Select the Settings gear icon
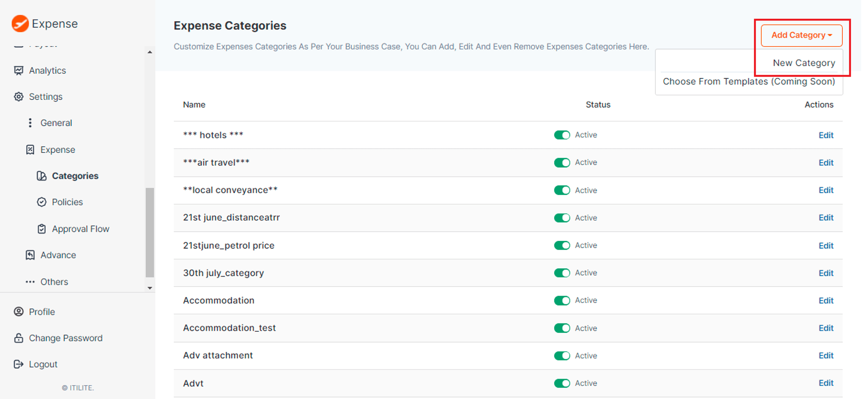868x399 pixels. [18, 97]
